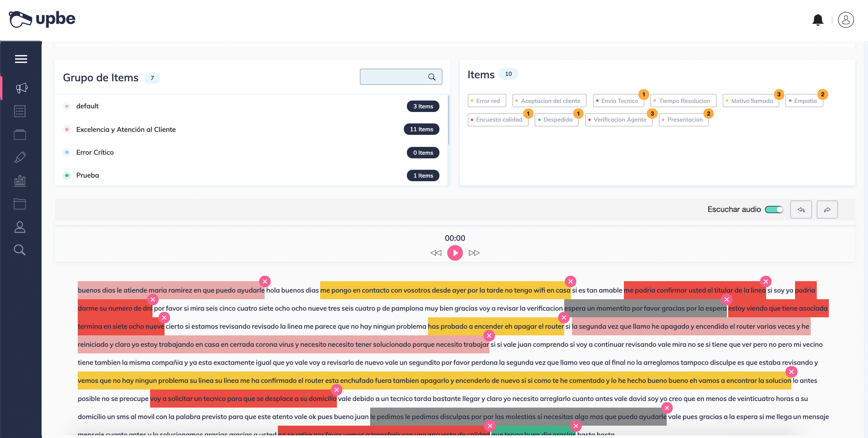This screenshot has width=868, height=438.
Task: Toggle the default group visibility indicator
Action: pyautogui.click(x=67, y=106)
